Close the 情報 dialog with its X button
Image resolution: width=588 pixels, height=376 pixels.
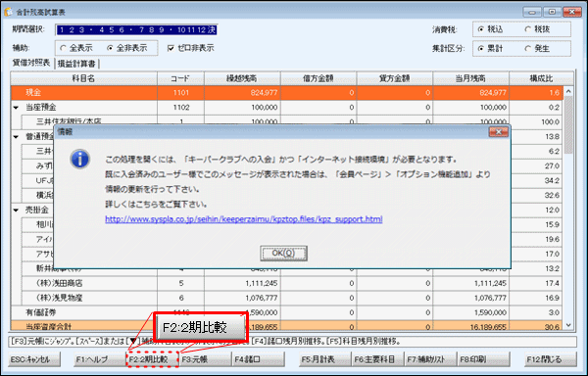(499, 132)
